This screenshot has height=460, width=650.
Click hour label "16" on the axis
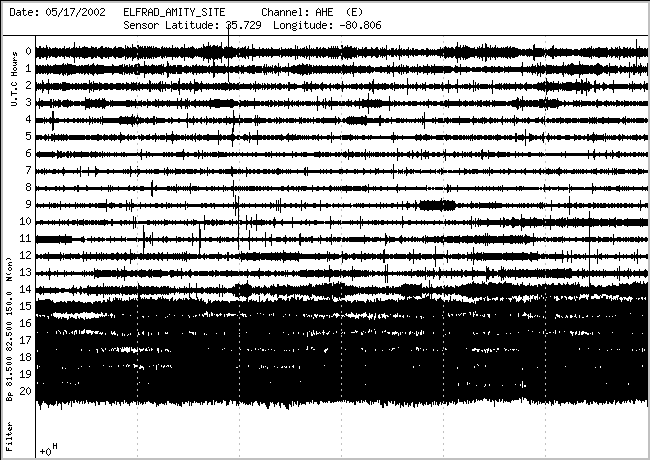click(x=25, y=323)
